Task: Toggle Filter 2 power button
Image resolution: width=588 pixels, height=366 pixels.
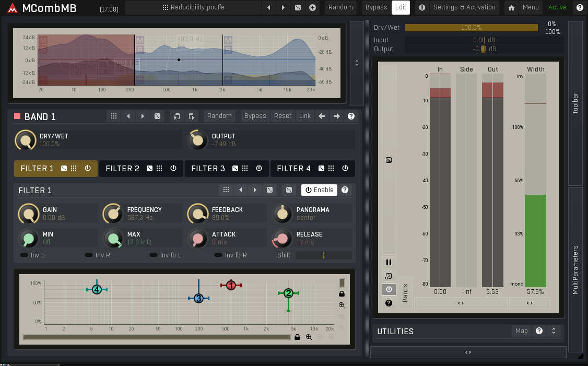Action: tap(173, 168)
